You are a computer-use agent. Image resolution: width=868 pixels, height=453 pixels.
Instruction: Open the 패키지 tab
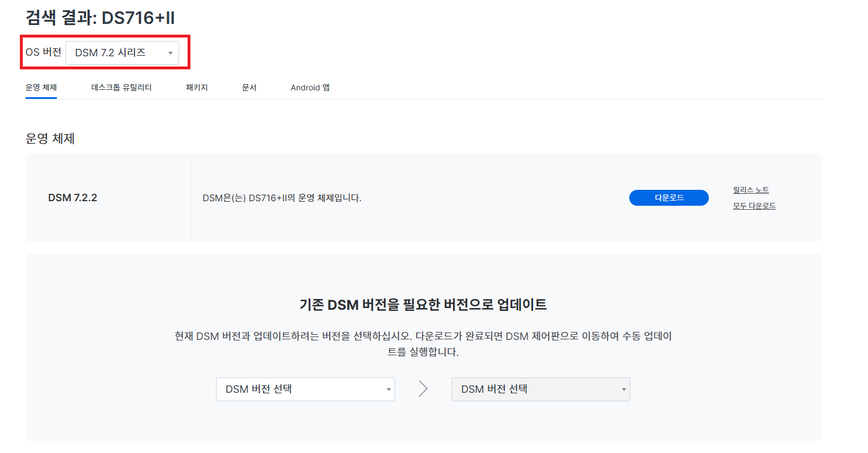197,88
